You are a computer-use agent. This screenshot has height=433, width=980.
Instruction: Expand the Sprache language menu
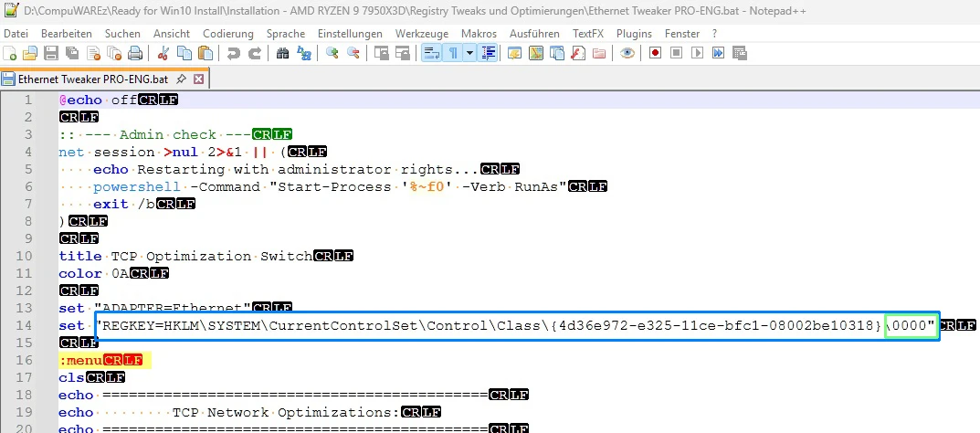coord(286,33)
